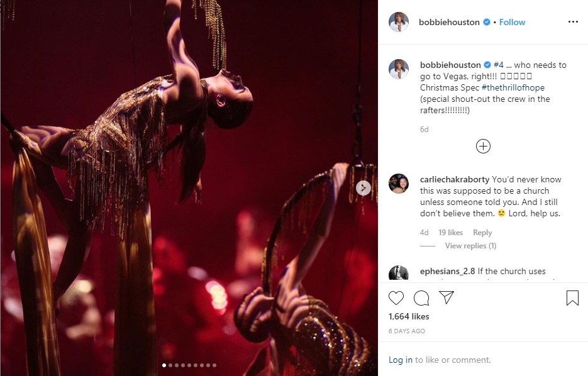Go to next photo with arrow
Image resolution: width=588 pixels, height=376 pixels.
[363, 187]
